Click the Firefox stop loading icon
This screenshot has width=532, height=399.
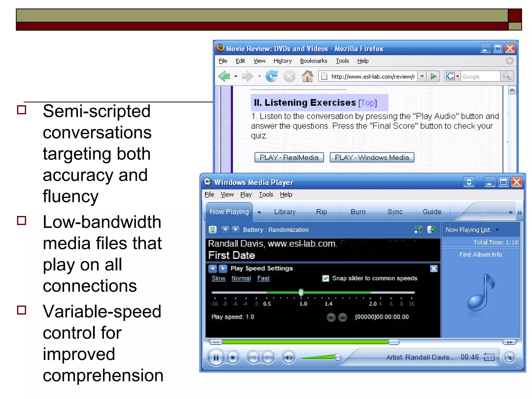[289, 76]
